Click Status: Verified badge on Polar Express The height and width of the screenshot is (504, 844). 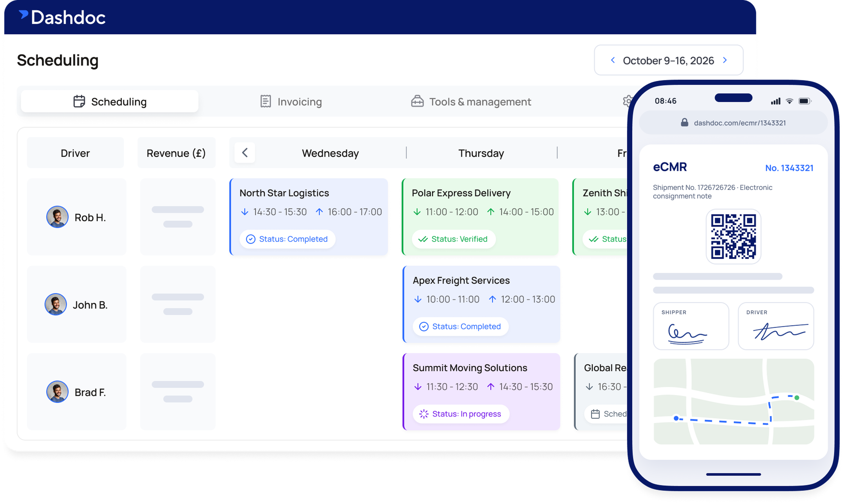click(454, 239)
